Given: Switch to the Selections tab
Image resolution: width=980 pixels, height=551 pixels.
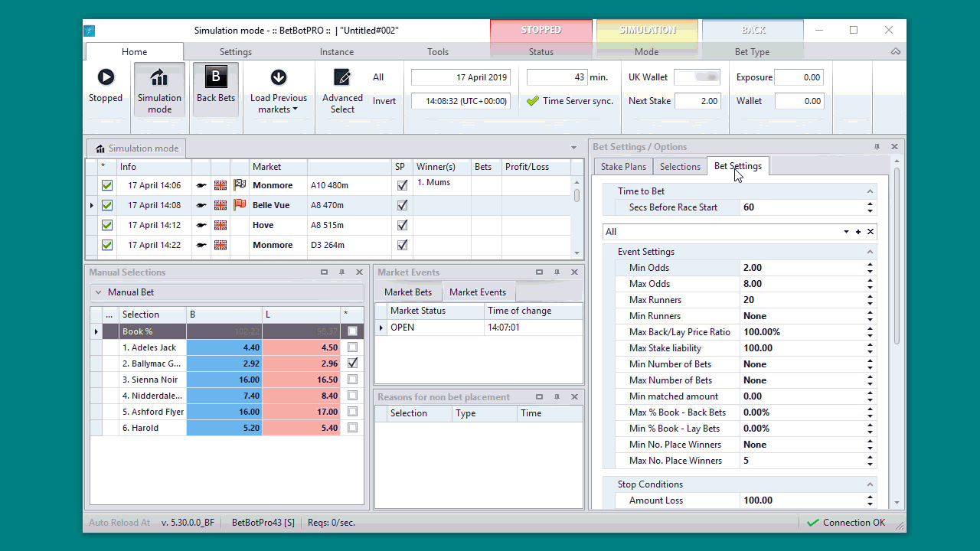Looking at the screenshot, I should [680, 167].
